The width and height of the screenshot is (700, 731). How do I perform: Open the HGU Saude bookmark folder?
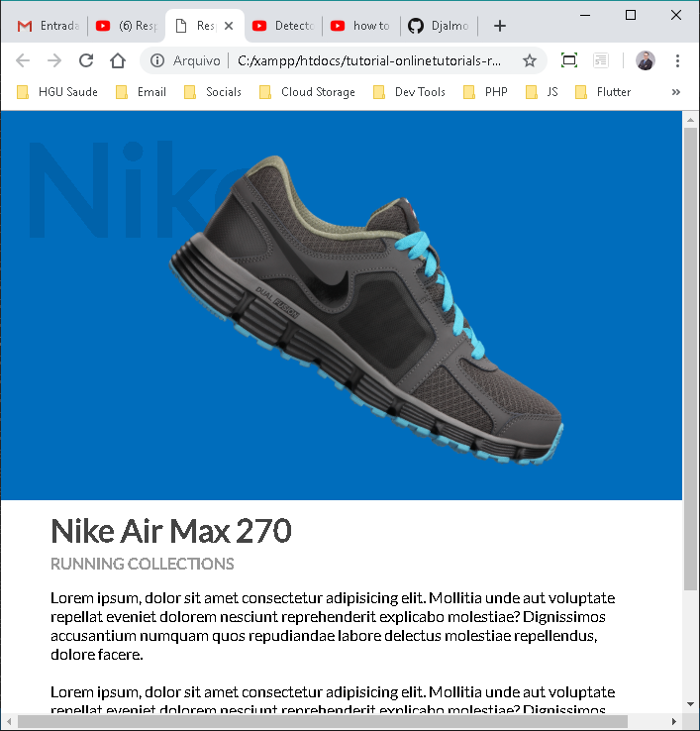57,92
